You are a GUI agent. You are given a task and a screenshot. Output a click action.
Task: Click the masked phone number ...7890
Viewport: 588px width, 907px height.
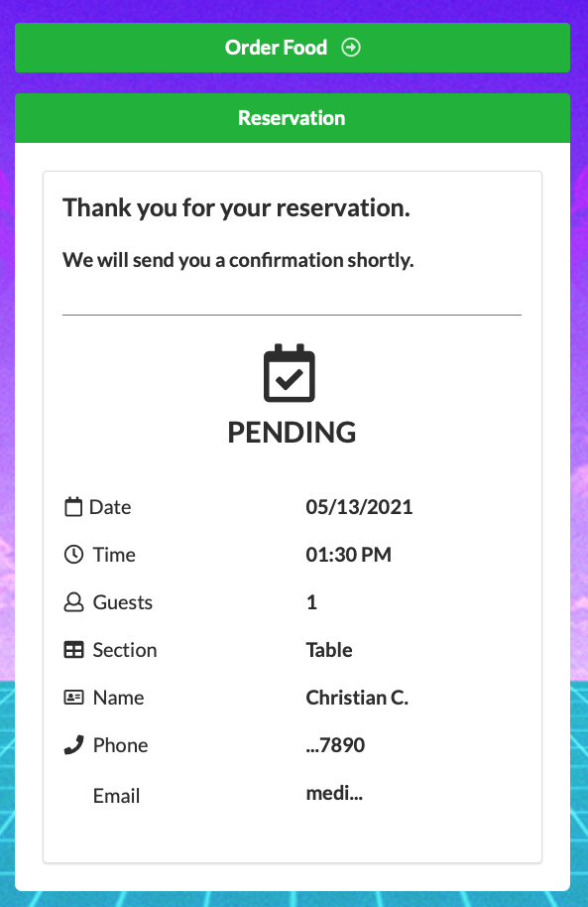click(x=335, y=745)
